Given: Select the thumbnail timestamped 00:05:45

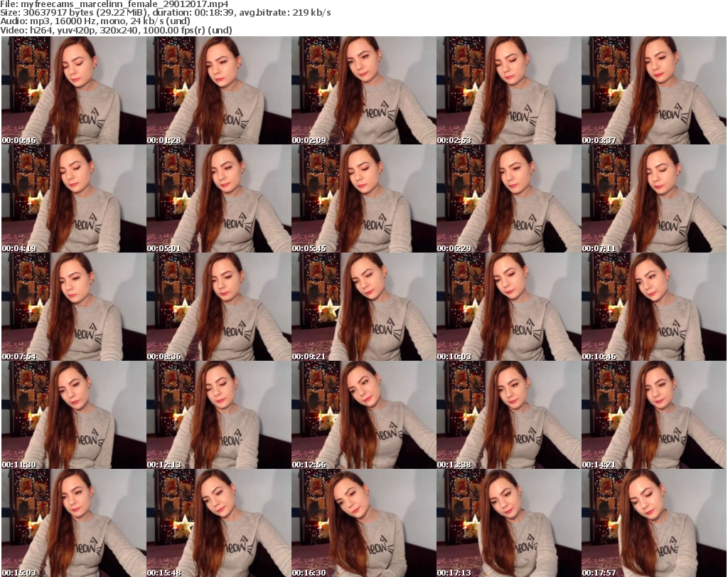Looking at the screenshot, I should pyautogui.click(x=364, y=198).
